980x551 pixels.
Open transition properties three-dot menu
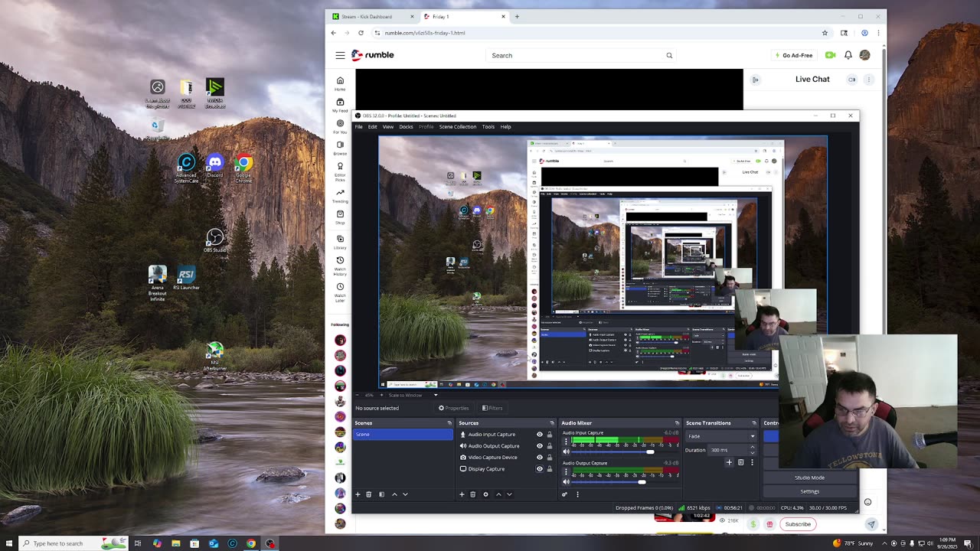(x=752, y=462)
